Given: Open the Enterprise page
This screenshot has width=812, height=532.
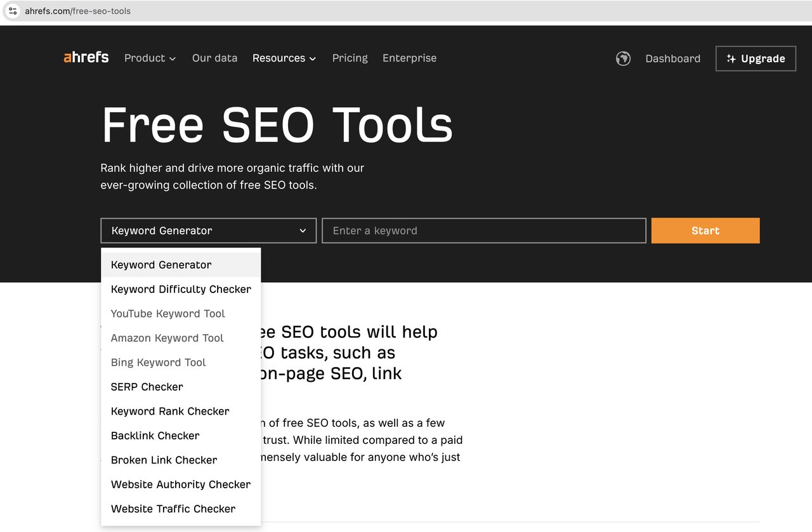Looking at the screenshot, I should [x=409, y=58].
